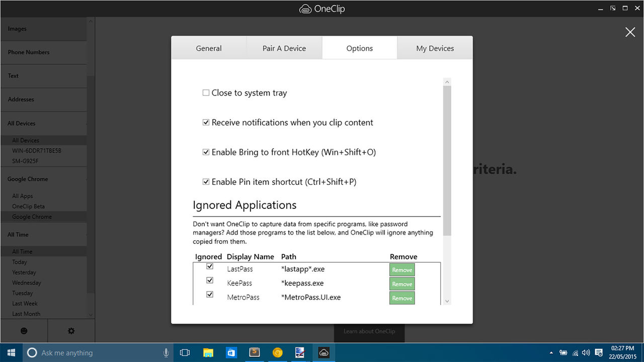Close the settings overlay with the X
The height and width of the screenshot is (362, 644).
[x=630, y=32]
